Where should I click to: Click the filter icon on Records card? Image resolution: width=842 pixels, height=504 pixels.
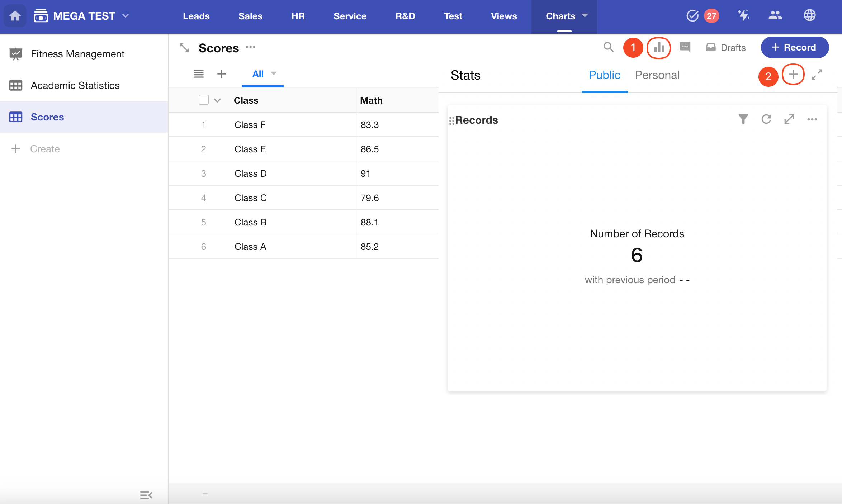(743, 119)
